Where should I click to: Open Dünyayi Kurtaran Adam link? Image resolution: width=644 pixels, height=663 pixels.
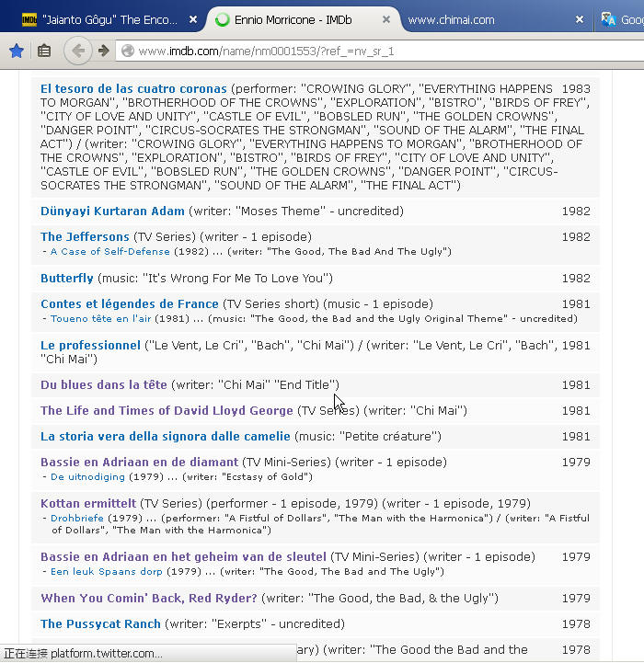tap(112, 211)
